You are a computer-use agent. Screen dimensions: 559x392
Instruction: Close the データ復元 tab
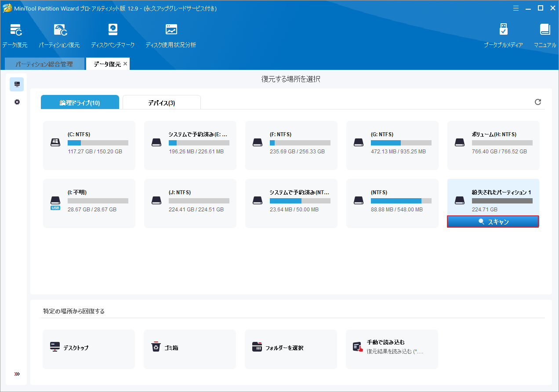point(125,64)
